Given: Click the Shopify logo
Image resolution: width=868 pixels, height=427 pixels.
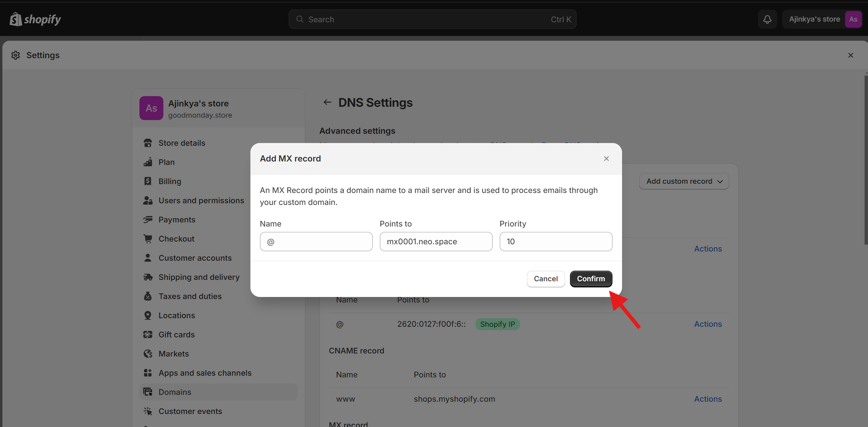Looking at the screenshot, I should click(x=35, y=19).
